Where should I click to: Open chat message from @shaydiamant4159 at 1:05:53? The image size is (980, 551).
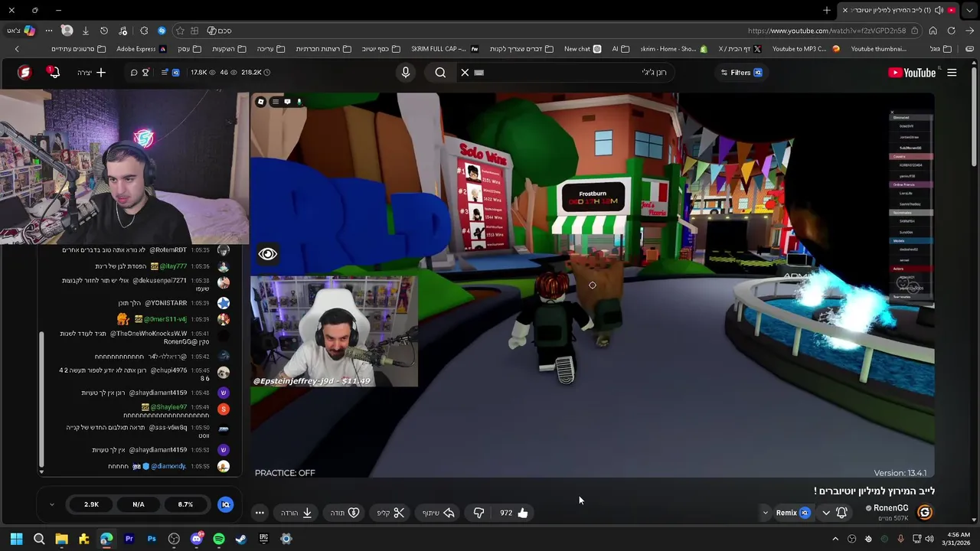[x=149, y=450]
